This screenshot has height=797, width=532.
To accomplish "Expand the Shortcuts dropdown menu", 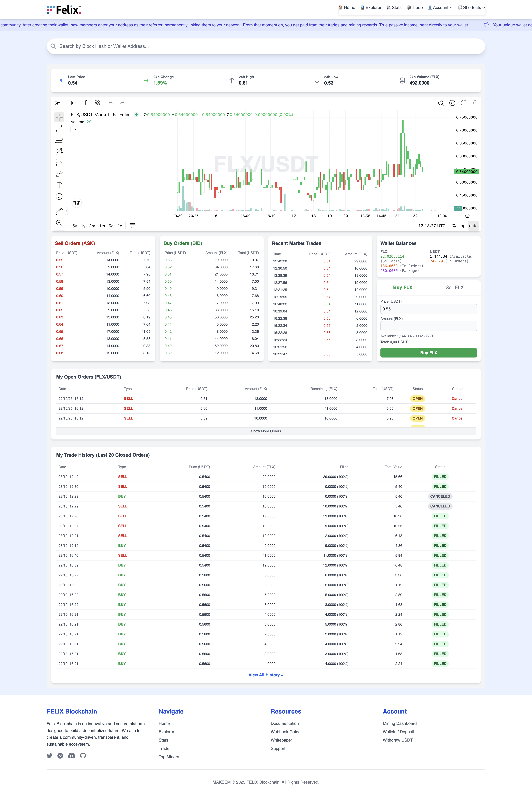I will click(x=472, y=7).
